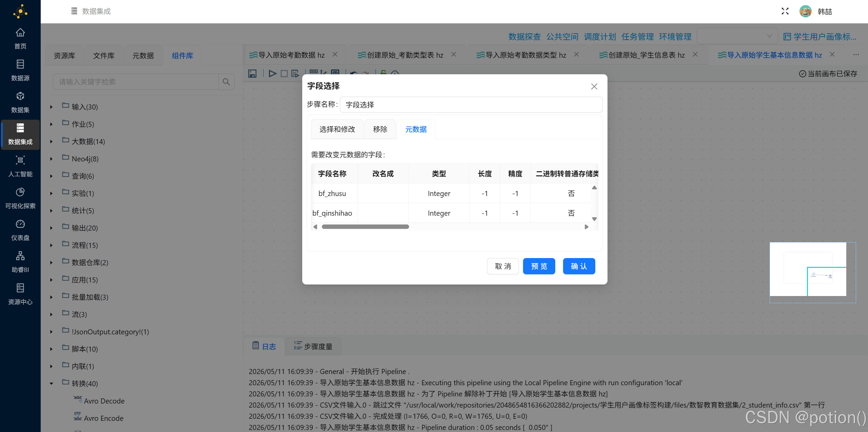Open the tab overflow ellipsis menu
868x432 pixels.
(856, 55)
